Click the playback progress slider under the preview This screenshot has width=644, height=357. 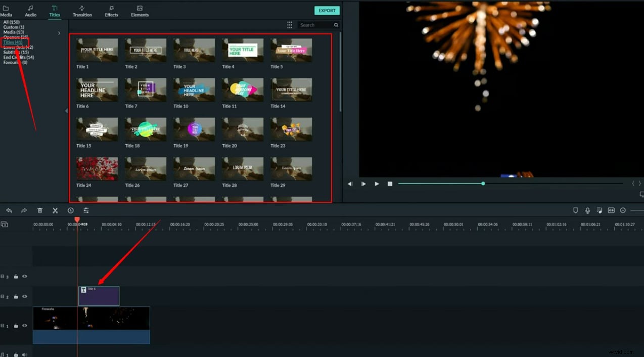[483, 184]
